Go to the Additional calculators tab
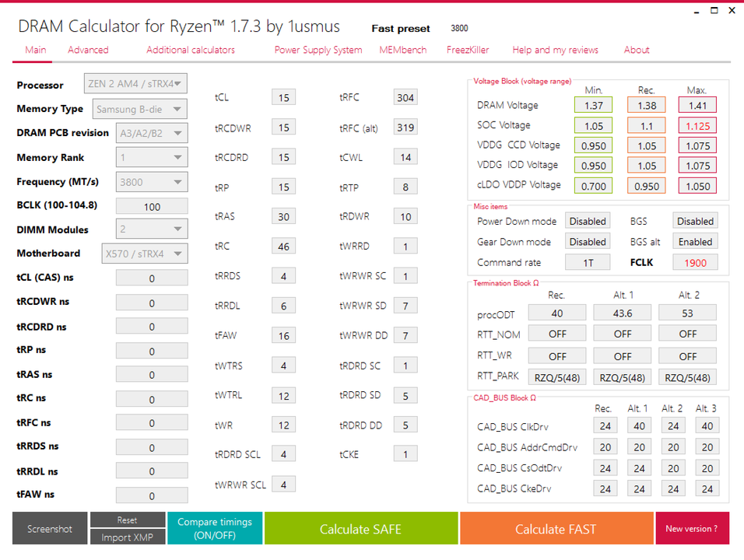744x560 pixels. point(190,50)
